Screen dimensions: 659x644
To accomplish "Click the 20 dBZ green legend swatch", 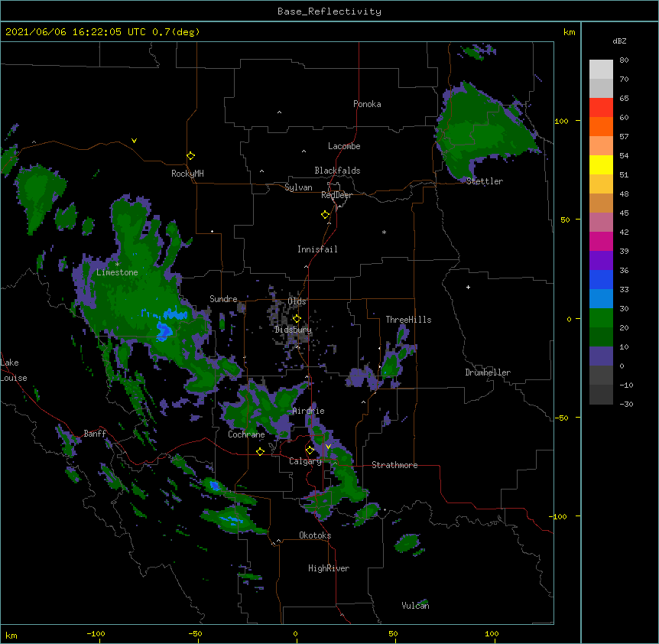I will pos(601,337).
